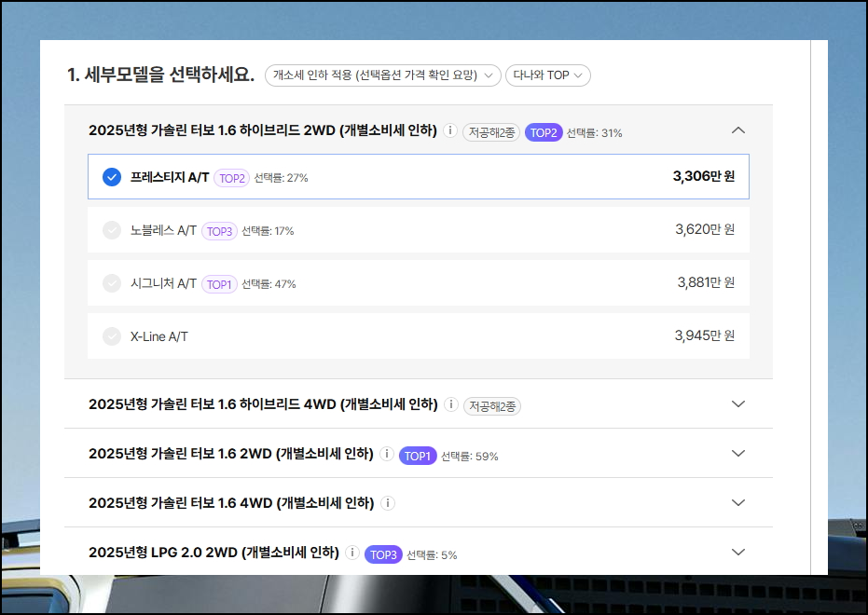Click TOP2 badge next to 프레스티지 A/T

click(232, 178)
